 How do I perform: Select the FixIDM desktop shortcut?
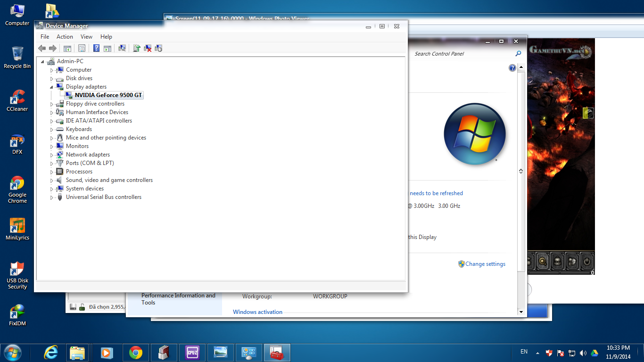tap(17, 315)
